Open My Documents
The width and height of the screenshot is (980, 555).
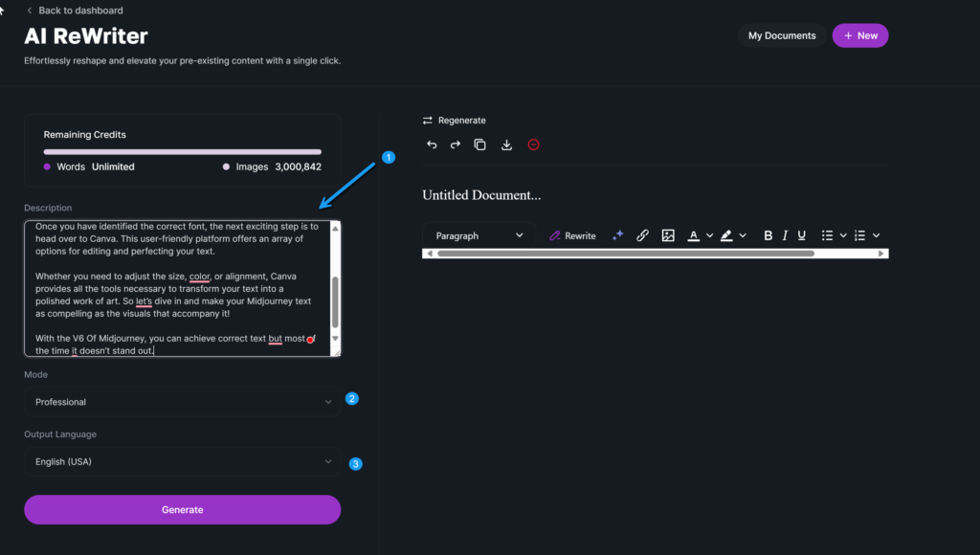[x=782, y=35]
